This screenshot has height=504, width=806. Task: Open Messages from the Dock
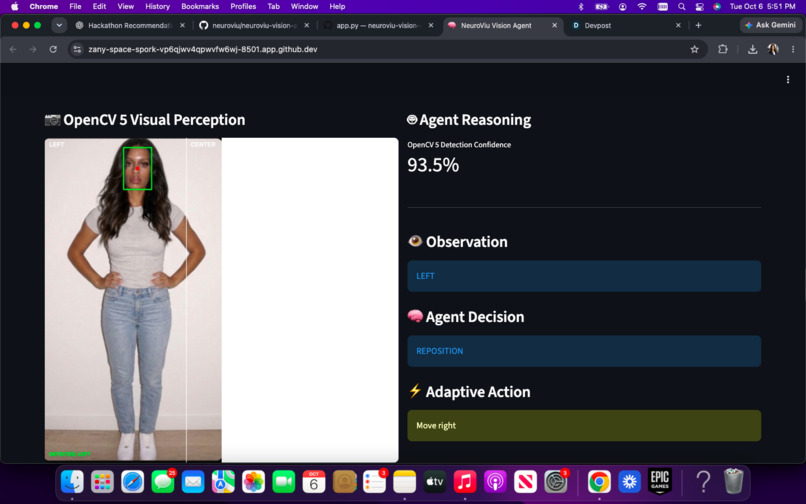tap(163, 482)
